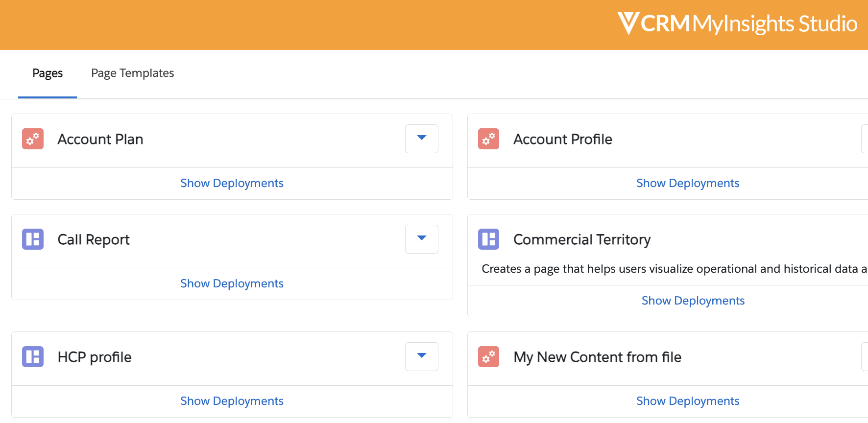The image size is (868, 423).
Task: Show Deployments for Call Report
Action: pyautogui.click(x=232, y=283)
